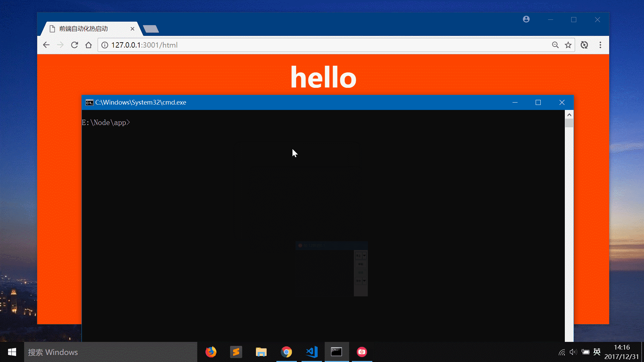Click the Chrome profile avatar icon

click(526, 19)
